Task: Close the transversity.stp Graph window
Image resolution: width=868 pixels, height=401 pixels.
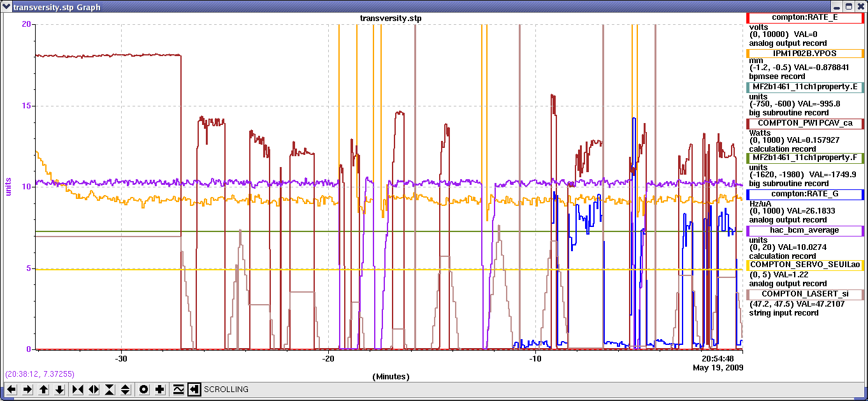Action: [x=860, y=6]
